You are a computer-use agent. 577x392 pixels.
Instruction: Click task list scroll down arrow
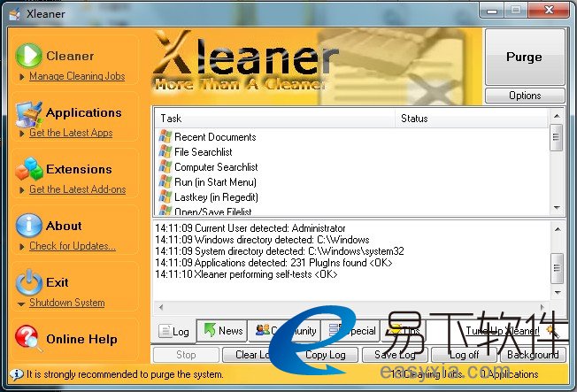557,208
